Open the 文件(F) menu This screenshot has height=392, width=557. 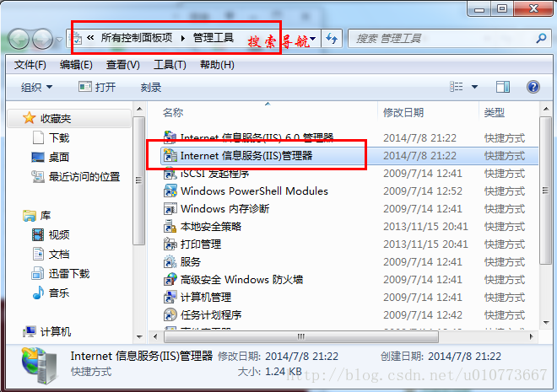click(x=30, y=65)
